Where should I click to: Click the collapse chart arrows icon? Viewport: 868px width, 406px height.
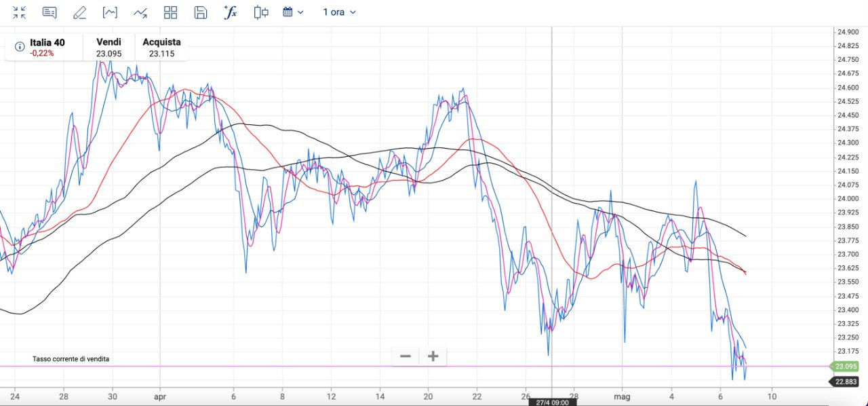(19, 12)
